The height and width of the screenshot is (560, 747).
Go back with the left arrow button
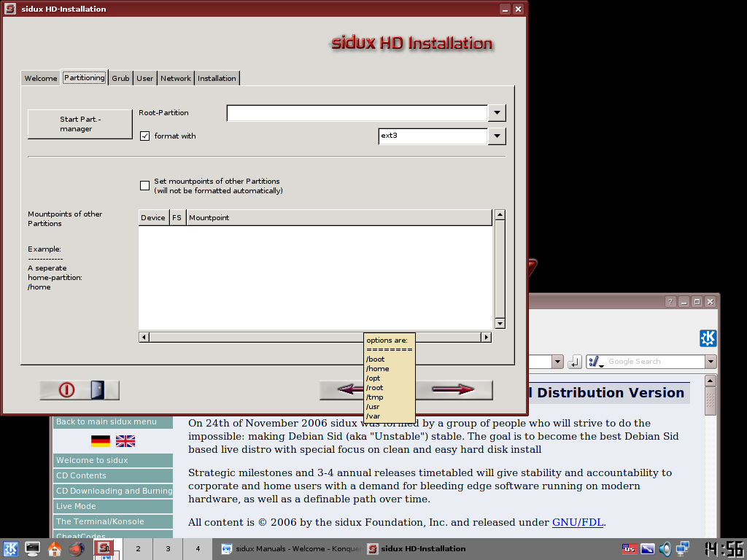341,390
